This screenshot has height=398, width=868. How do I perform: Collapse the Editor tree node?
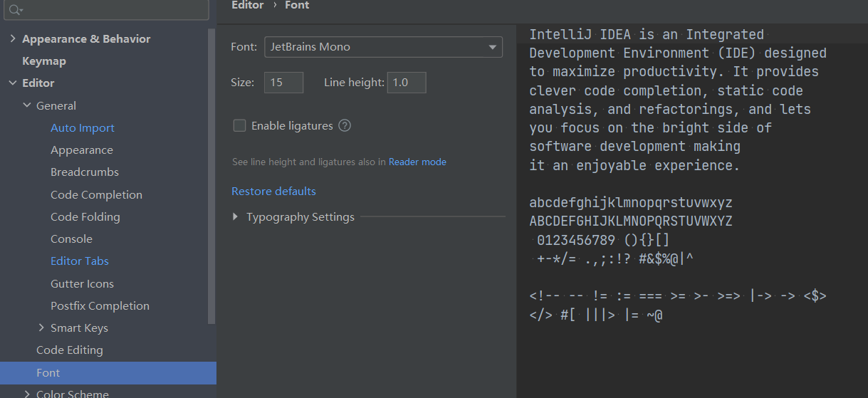13,83
